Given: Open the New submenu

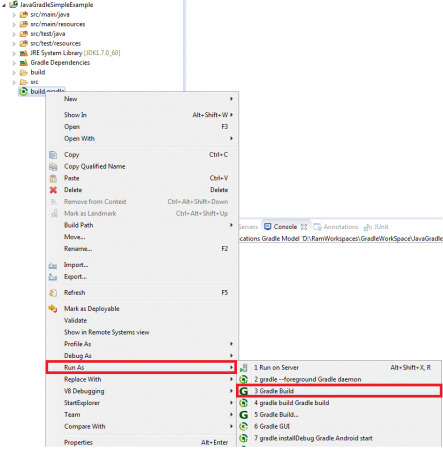Looking at the screenshot, I should [142, 99].
